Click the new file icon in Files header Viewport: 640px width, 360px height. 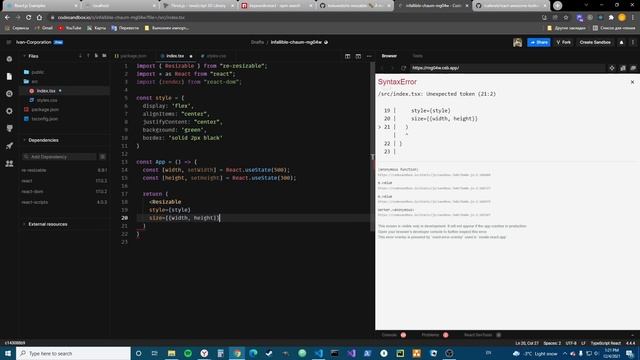point(96,56)
